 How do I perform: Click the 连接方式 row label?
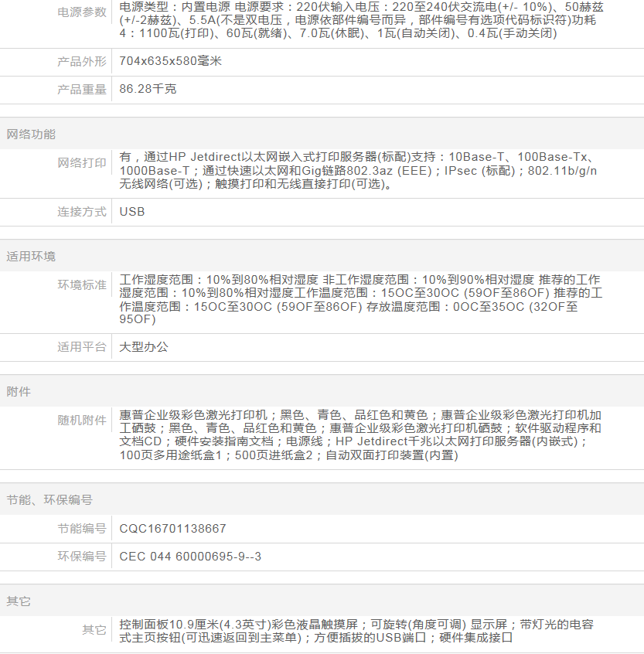[82, 212]
